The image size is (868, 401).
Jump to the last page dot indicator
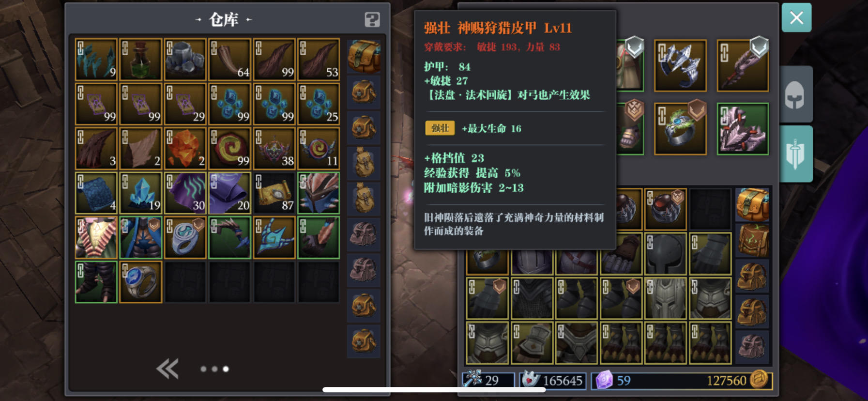click(226, 369)
